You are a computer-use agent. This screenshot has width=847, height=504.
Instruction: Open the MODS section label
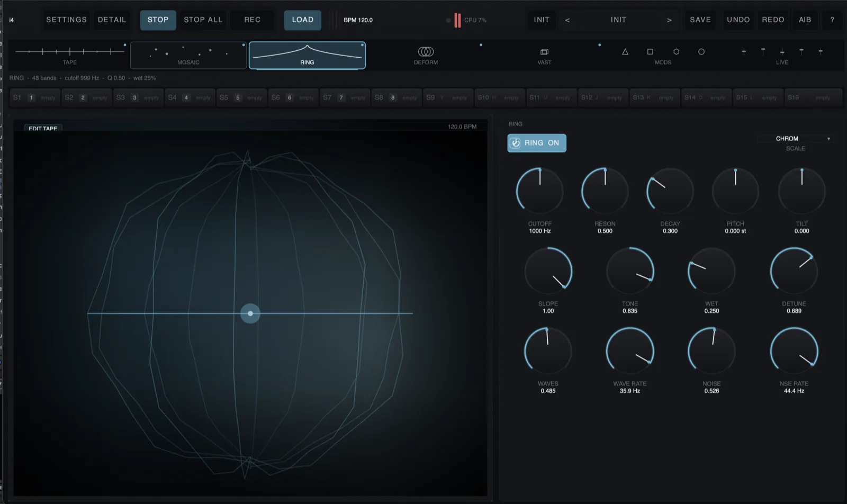[663, 62]
